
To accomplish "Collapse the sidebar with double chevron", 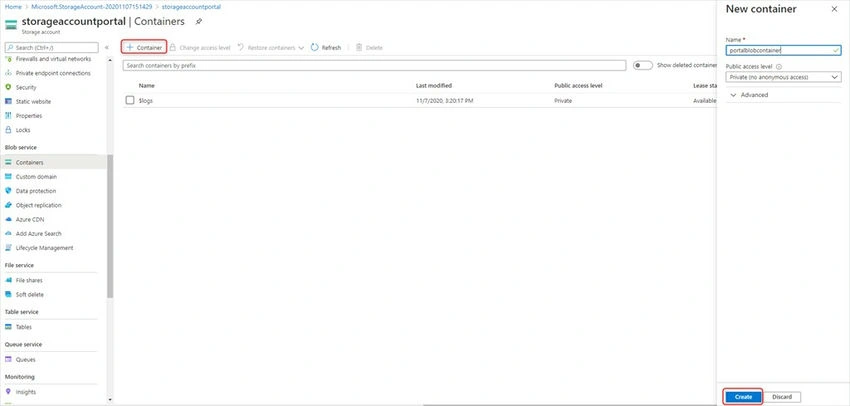I will coord(107,48).
